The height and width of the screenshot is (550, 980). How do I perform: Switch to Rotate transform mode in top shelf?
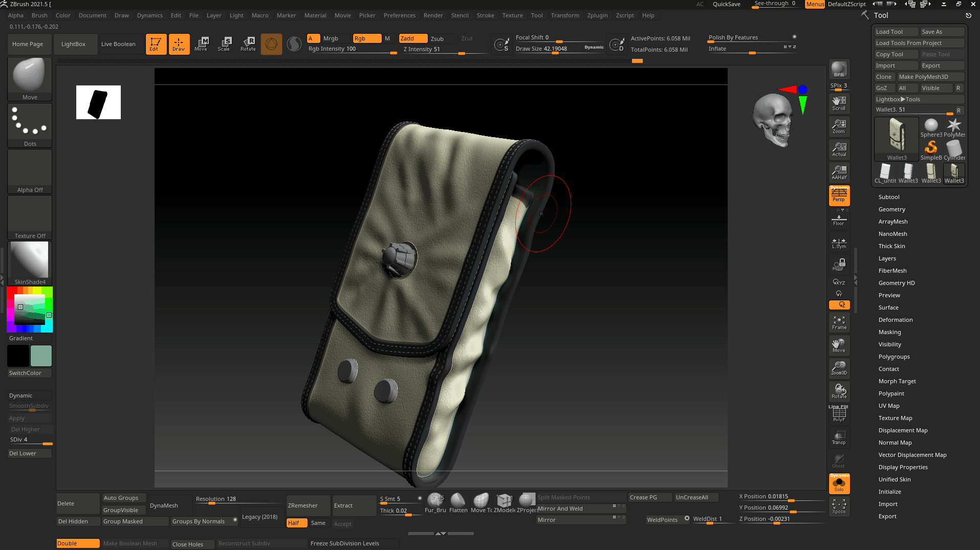point(248,44)
